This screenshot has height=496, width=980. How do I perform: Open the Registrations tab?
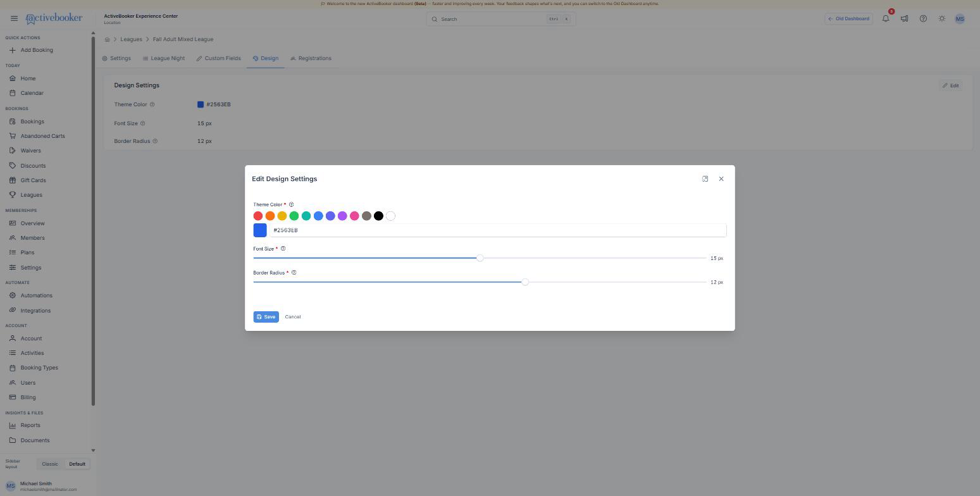[311, 58]
